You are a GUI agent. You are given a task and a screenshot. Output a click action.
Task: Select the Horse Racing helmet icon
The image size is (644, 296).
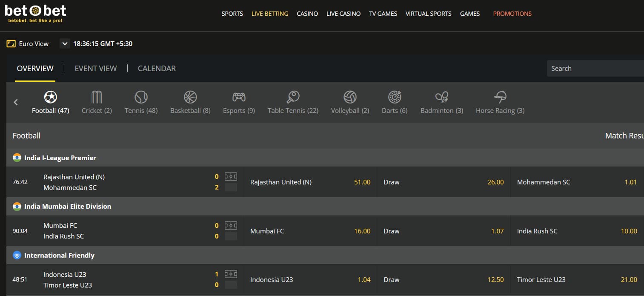tap(500, 97)
